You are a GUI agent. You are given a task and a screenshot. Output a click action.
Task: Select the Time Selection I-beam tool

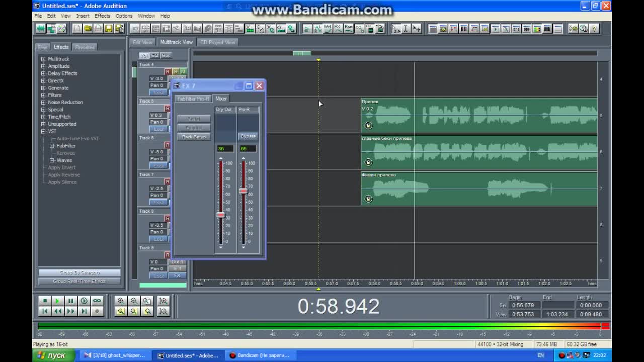click(x=406, y=29)
